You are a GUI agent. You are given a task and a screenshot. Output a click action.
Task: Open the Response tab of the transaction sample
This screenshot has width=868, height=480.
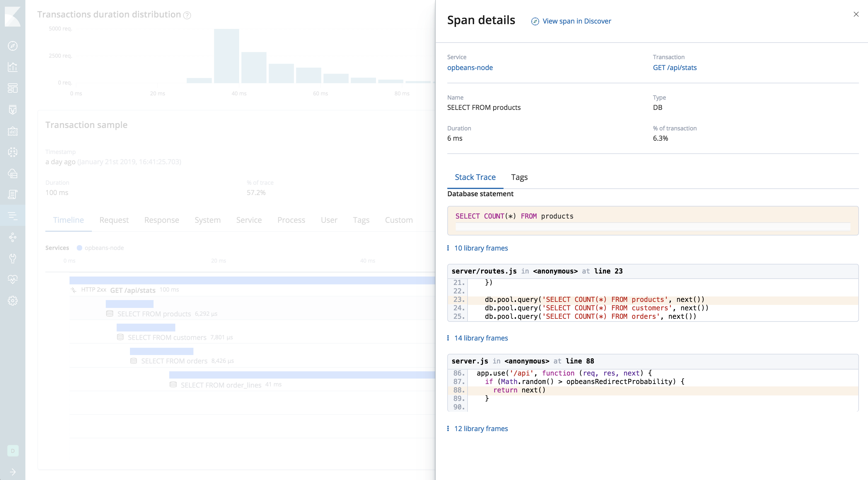point(162,220)
